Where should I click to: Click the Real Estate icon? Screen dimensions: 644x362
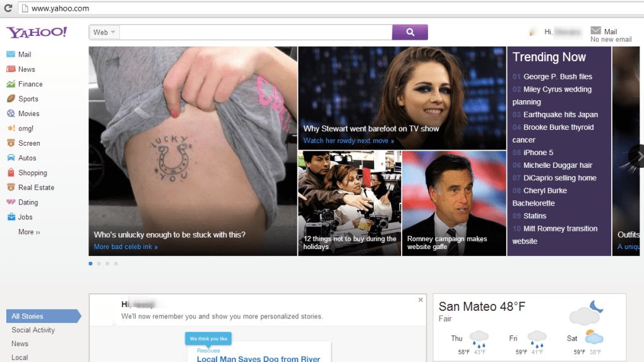pyautogui.click(x=11, y=187)
